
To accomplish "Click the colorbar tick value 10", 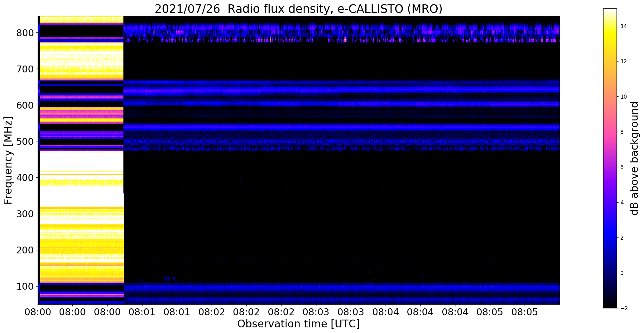I will 624,97.
